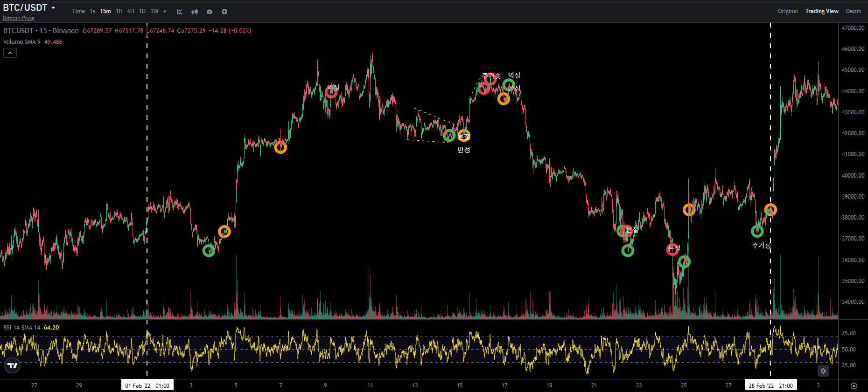Screen dimensions: 868x392
Task: Click the 반성 label below mid-chart markers
Action: (x=464, y=150)
